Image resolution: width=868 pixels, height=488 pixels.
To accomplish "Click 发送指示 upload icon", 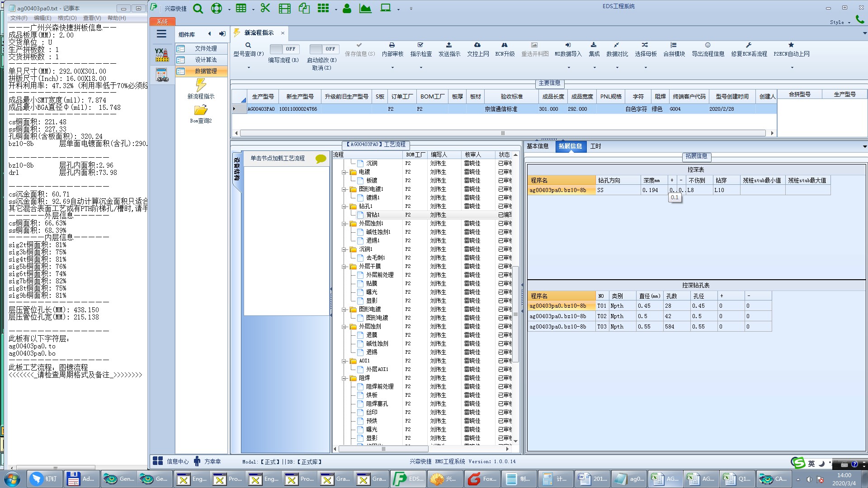I will tap(449, 45).
